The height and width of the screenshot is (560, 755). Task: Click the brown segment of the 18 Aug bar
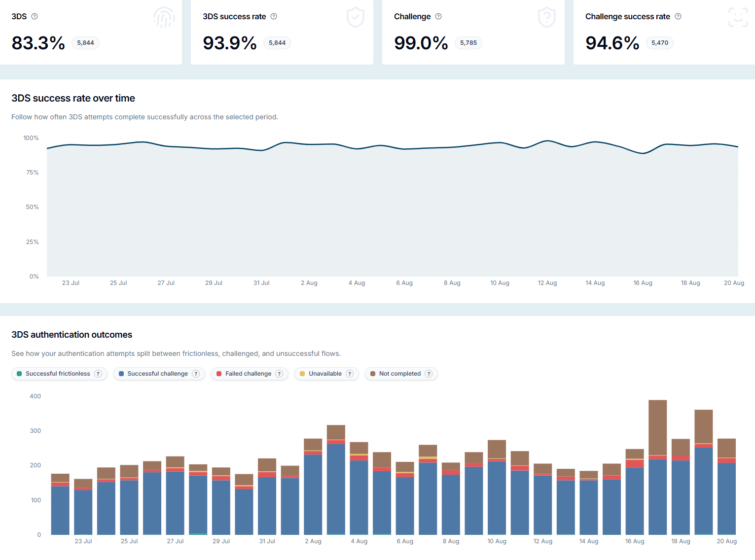(681, 448)
